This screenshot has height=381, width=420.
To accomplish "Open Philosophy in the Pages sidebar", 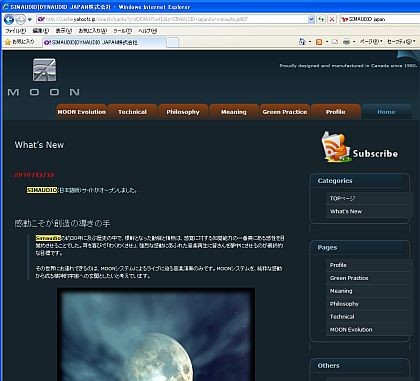I will click(x=344, y=304).
